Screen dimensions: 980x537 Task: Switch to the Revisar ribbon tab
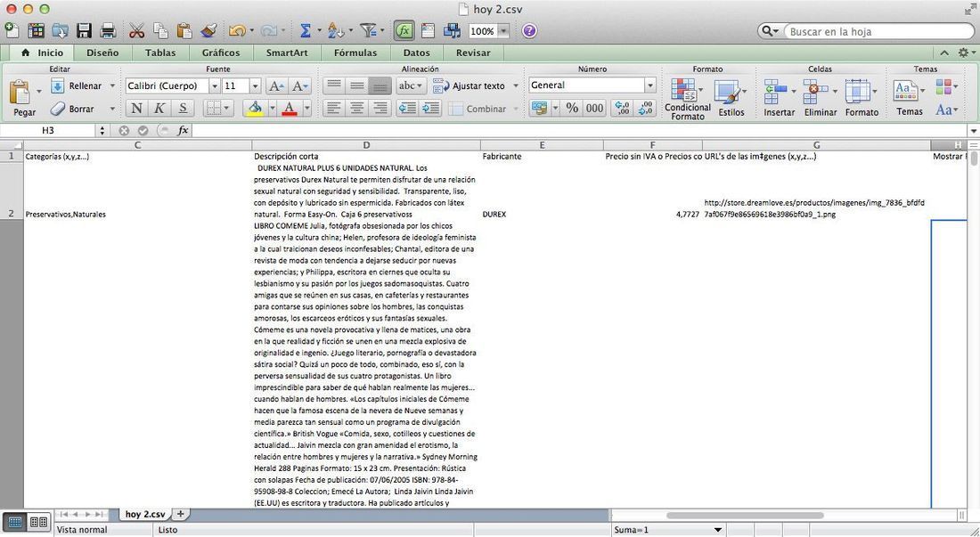[473, 53]
